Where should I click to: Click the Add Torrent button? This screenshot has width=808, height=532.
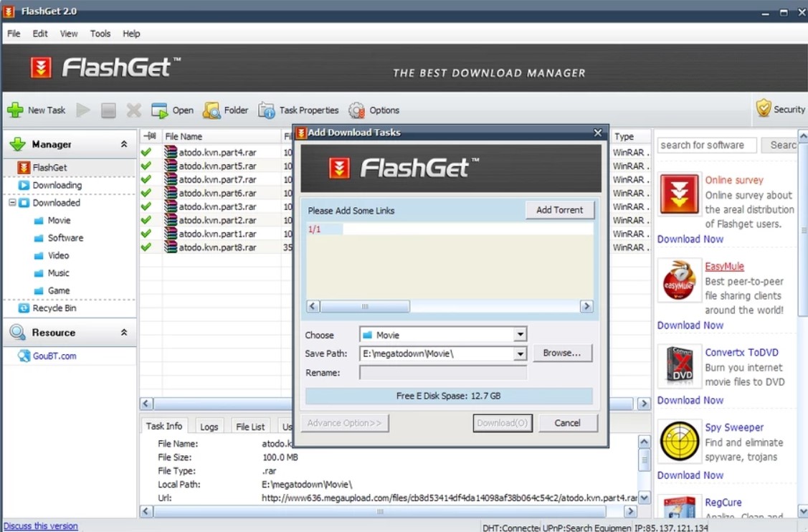[x=560, y=210]
